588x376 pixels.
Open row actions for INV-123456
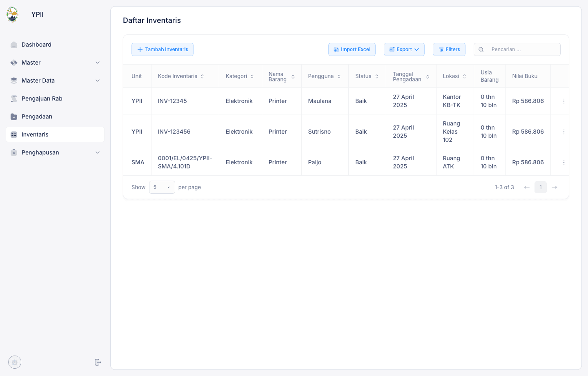click(564, 132)
